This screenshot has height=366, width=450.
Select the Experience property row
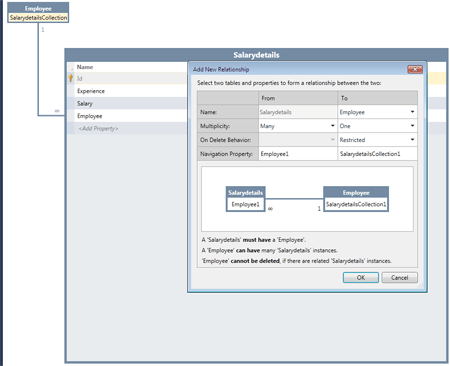[127, 91]
